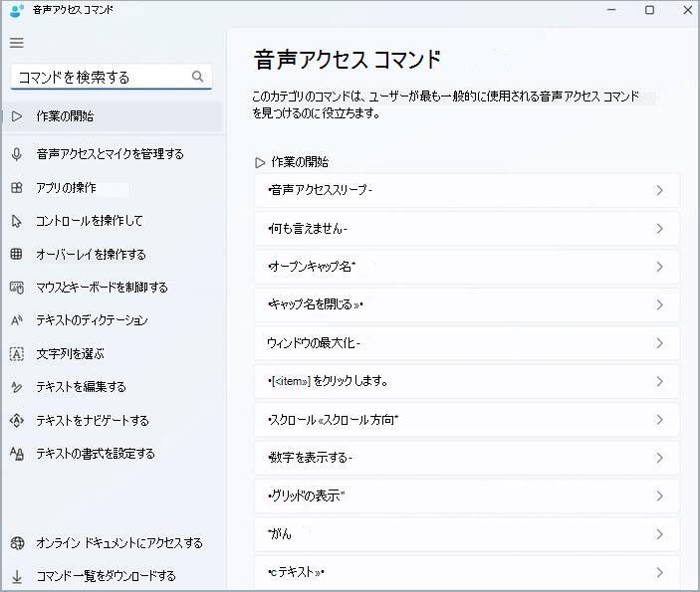Viewport: 700px width, 592px height.
Task: Click the play icon beside 作業の開始 in sidebar
Action: pos(17,116)
